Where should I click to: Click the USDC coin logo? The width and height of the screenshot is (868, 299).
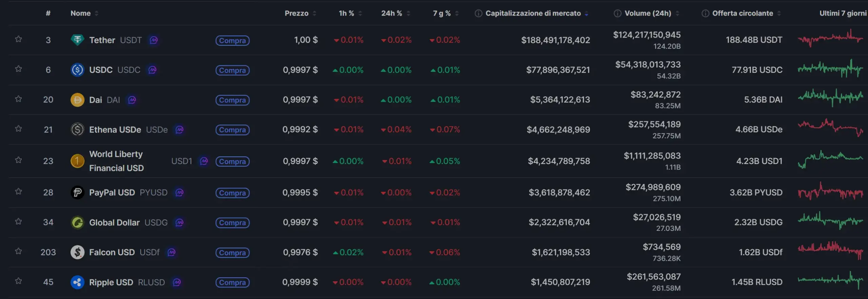78,70
